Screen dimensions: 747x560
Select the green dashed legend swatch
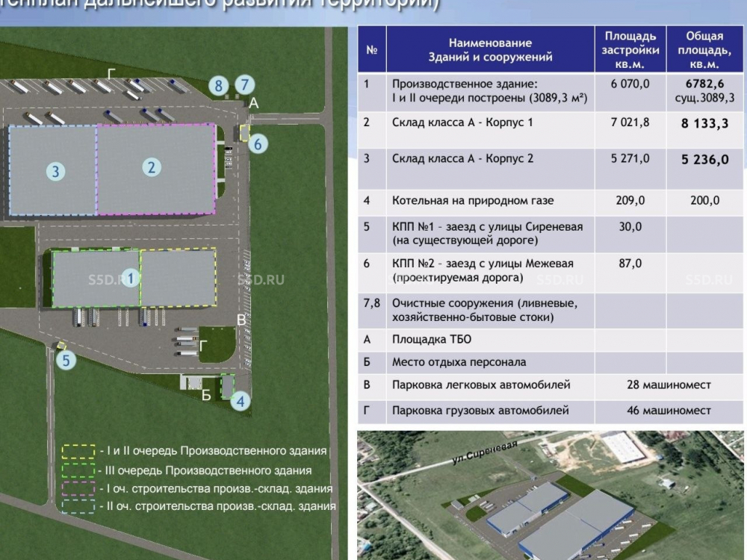(x=78, y=470)
